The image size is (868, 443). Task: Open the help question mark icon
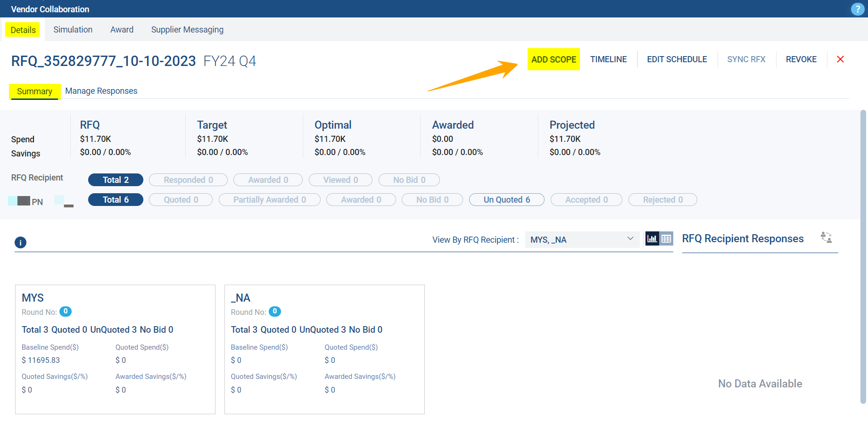tap(857, 9)
